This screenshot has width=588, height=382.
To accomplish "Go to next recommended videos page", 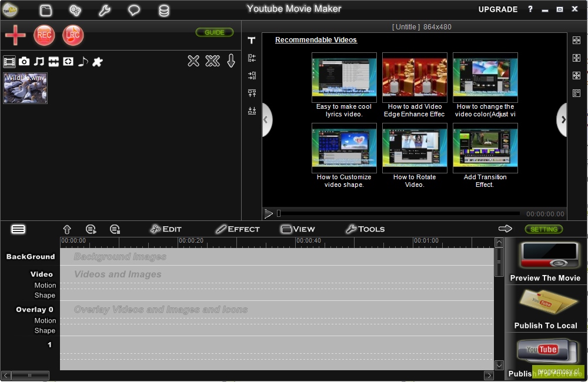I will (562, 119).
